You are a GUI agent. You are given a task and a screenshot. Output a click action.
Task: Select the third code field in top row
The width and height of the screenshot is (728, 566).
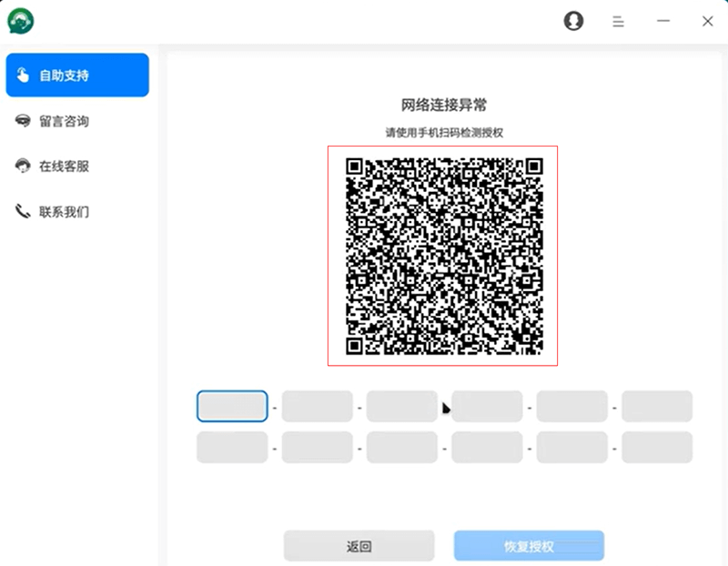402,406
